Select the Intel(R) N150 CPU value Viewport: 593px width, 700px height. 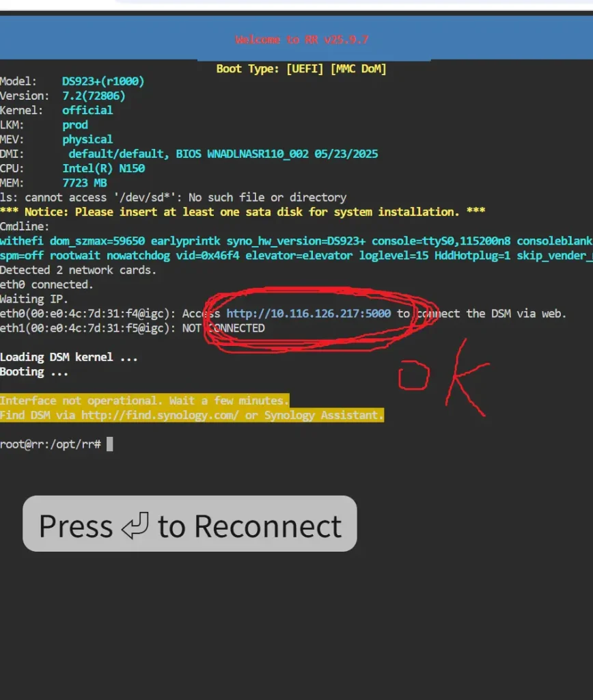pyautogui.click(x=103, y=168)
